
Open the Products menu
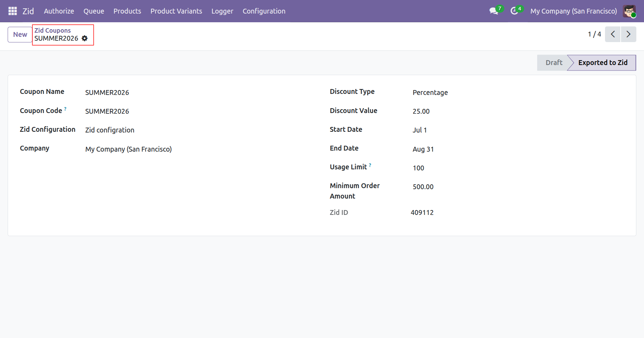tap(127, 11)
